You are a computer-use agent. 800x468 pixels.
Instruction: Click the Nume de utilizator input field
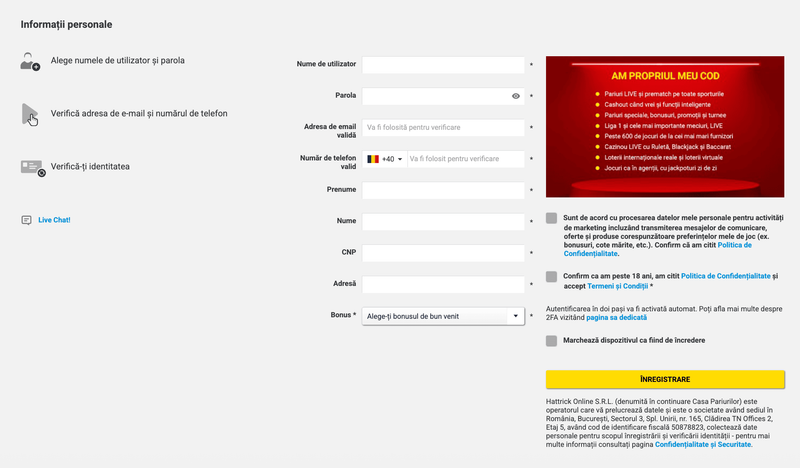point(443,66)
